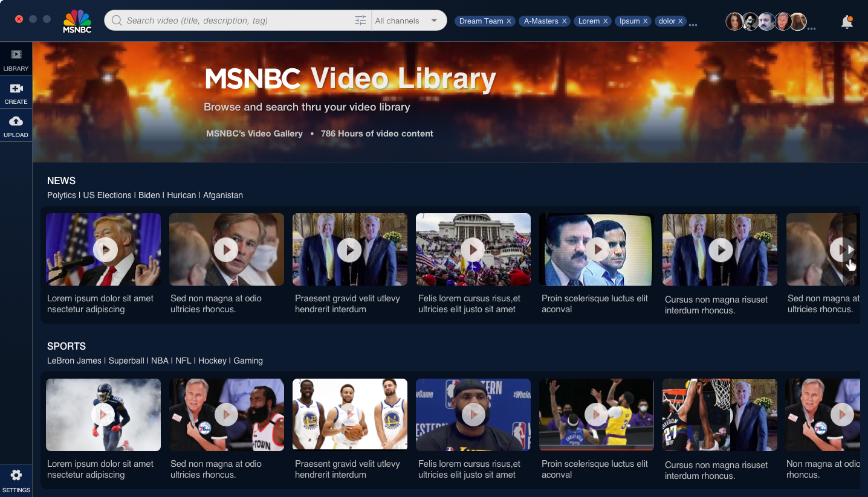The height and width of the screenshot is (497, 868).
Task: Open the Library sidebar section
Action: [16, 59]
